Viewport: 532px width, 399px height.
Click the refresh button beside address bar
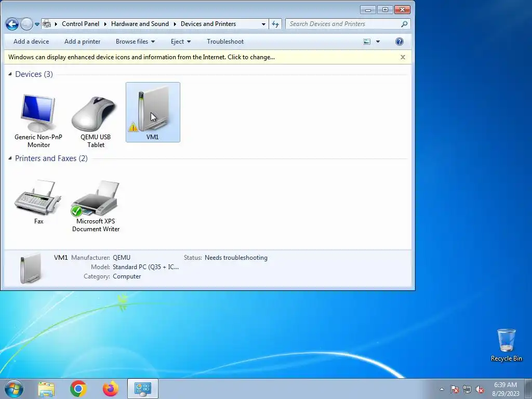[275, 24]
